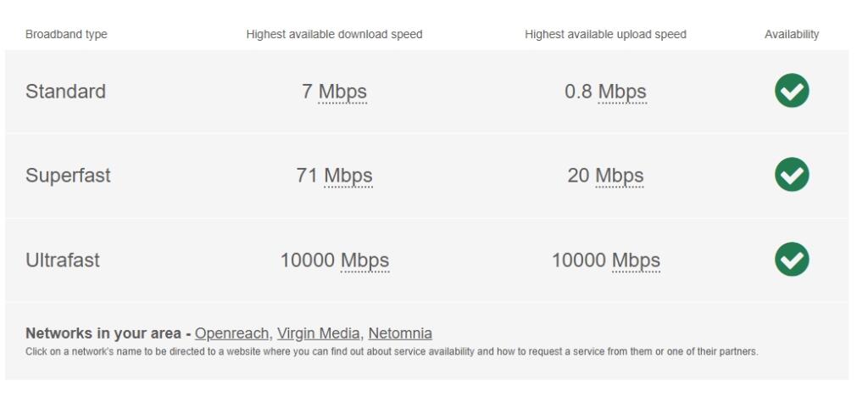Click Mbps abbreviation in Ultrafast download speed

[x=364, y=261]
